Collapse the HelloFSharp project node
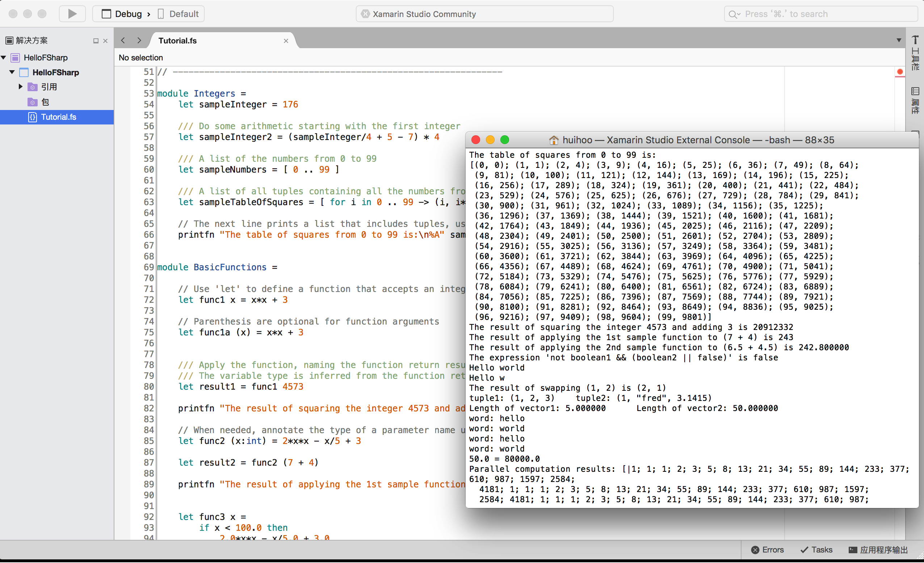The height and width of the screenshot is (563, 924). coord(12,72)
